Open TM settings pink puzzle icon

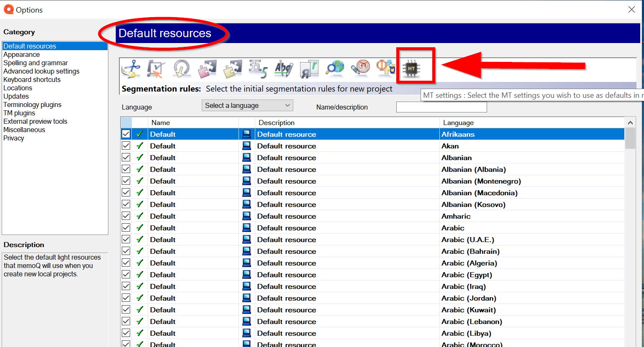tap(207, 69)
